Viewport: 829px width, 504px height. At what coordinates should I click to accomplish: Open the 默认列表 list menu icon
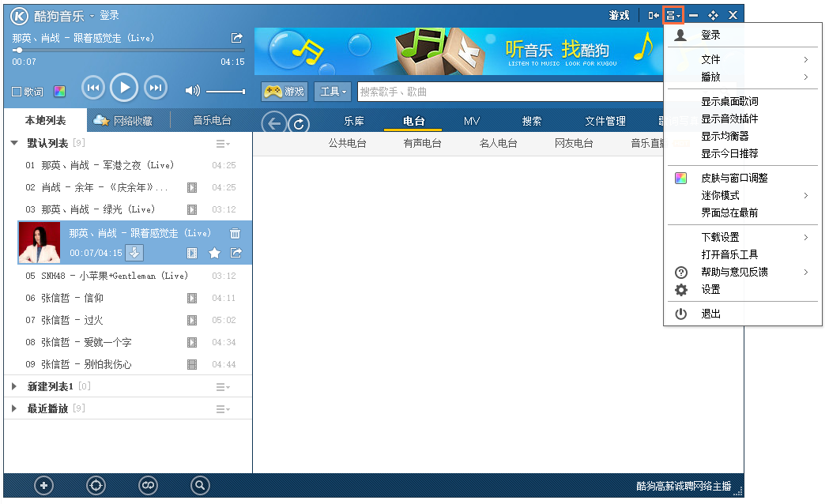[223, 144]
